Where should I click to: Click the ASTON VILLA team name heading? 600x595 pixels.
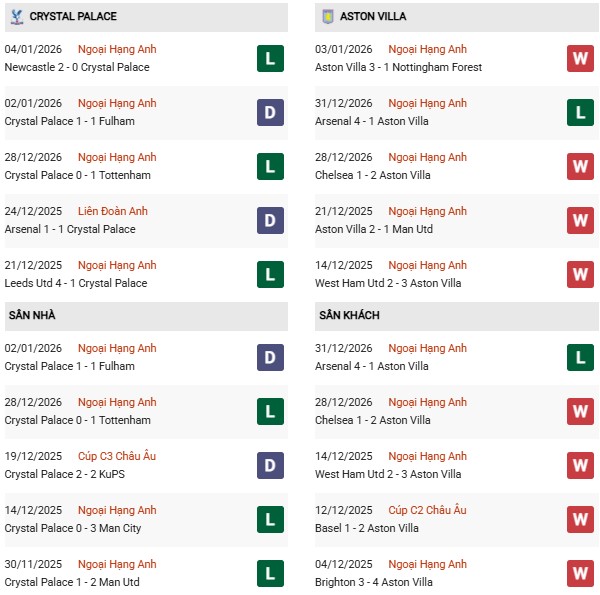373,17
